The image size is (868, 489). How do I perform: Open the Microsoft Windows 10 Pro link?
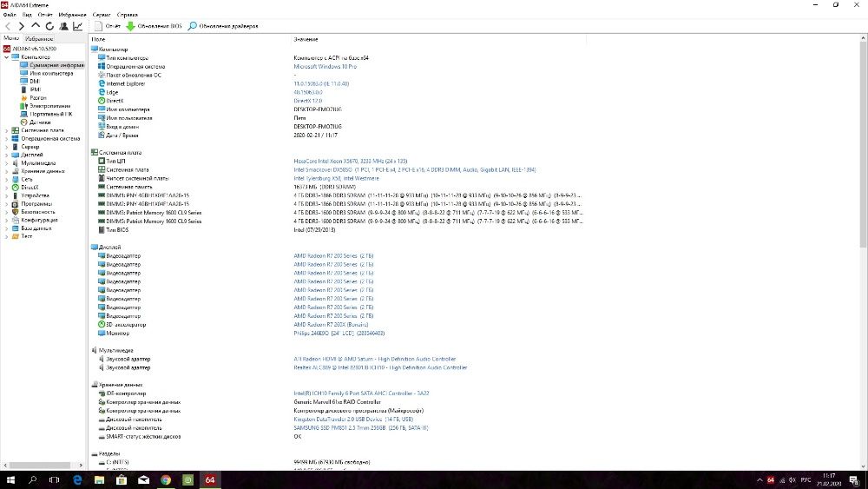click(325, 67)
